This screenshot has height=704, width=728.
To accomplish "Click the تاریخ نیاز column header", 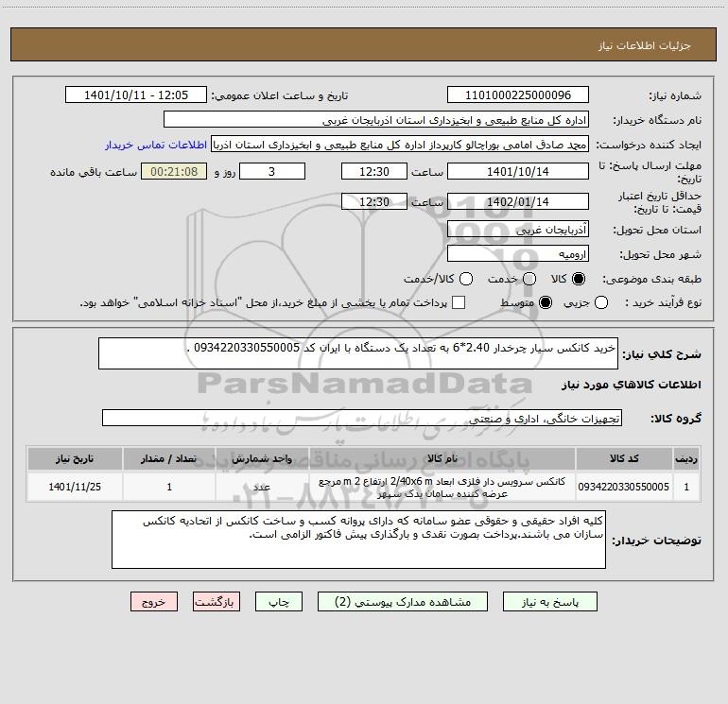I will coord(75,459).
